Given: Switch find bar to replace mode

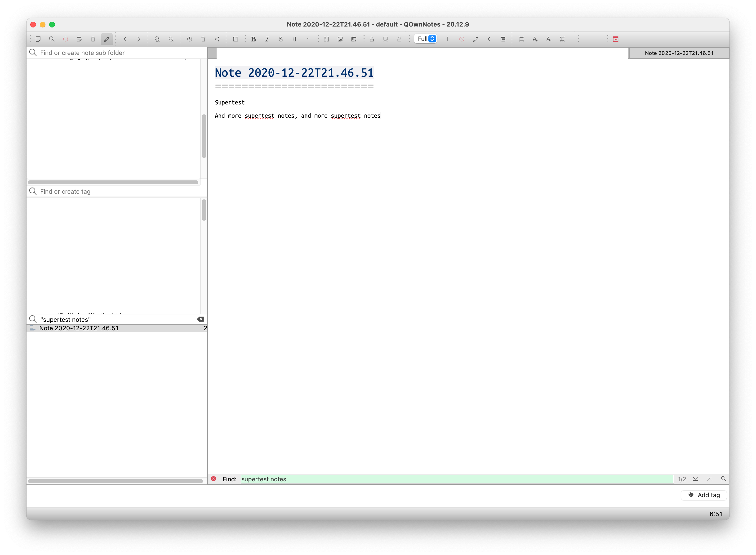Looking at the screenshot, I should pyautogui.click(x=723, y=479).
